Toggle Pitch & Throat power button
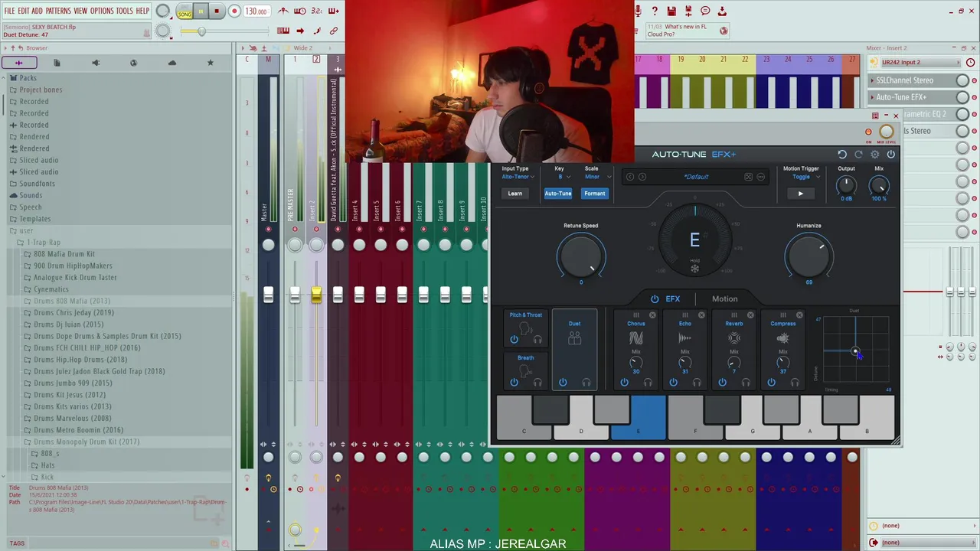The height and width of the screenshot is (551, 980). click(x=514, y=340)
